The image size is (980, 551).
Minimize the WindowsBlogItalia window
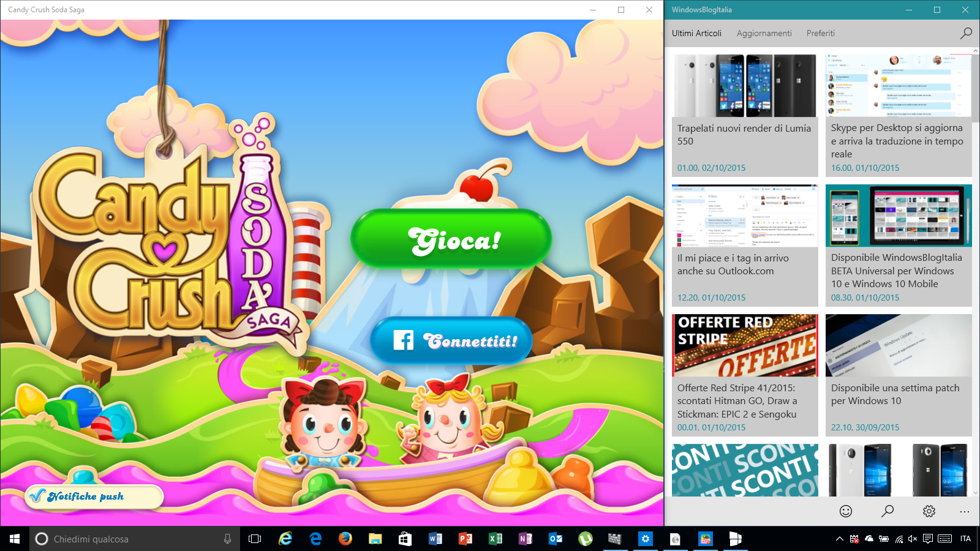point(908,10)
